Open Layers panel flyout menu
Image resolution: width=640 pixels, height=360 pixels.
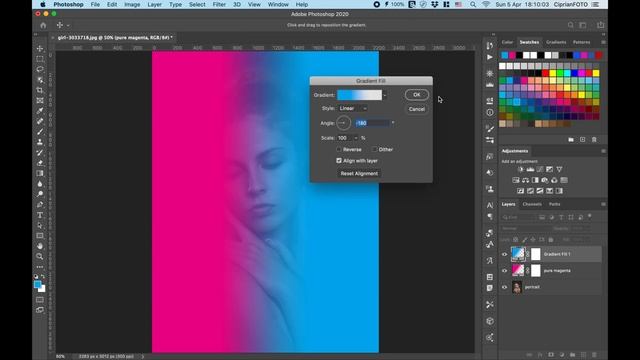603,204
